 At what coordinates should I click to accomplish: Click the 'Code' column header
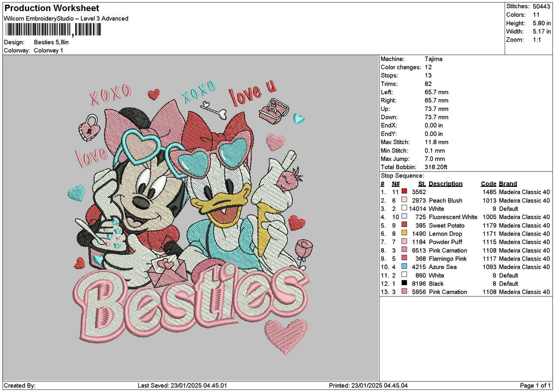tap(488, 184)
